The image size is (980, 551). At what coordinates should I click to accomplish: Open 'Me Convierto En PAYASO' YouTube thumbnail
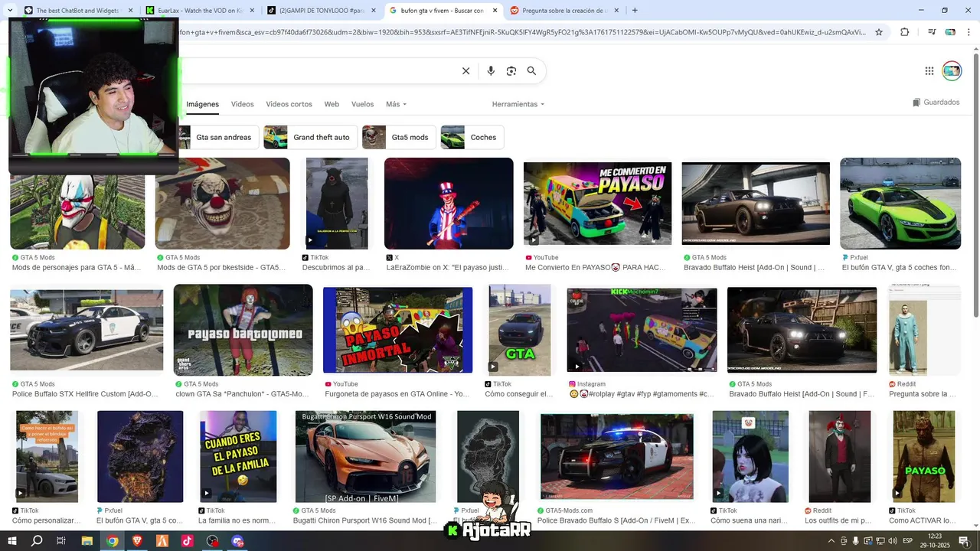click(x=598, y=204)
